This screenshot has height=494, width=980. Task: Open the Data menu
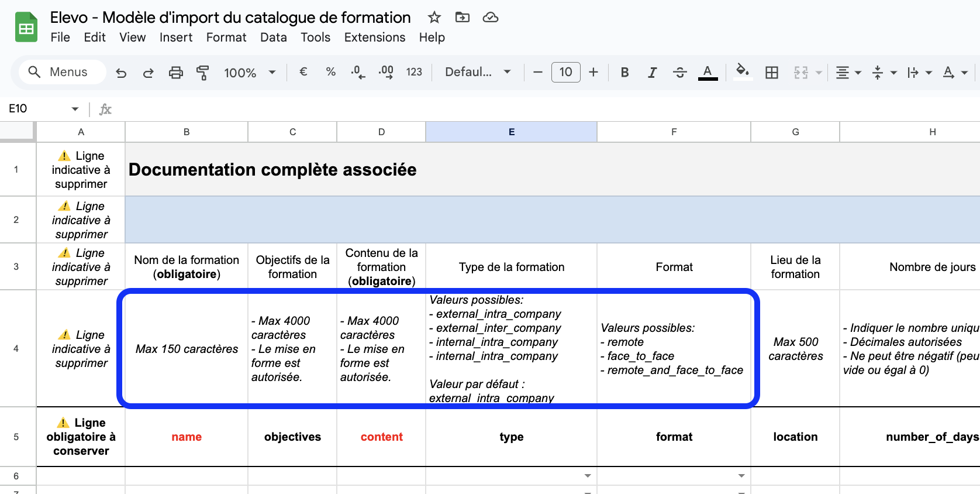coord(274,37)
